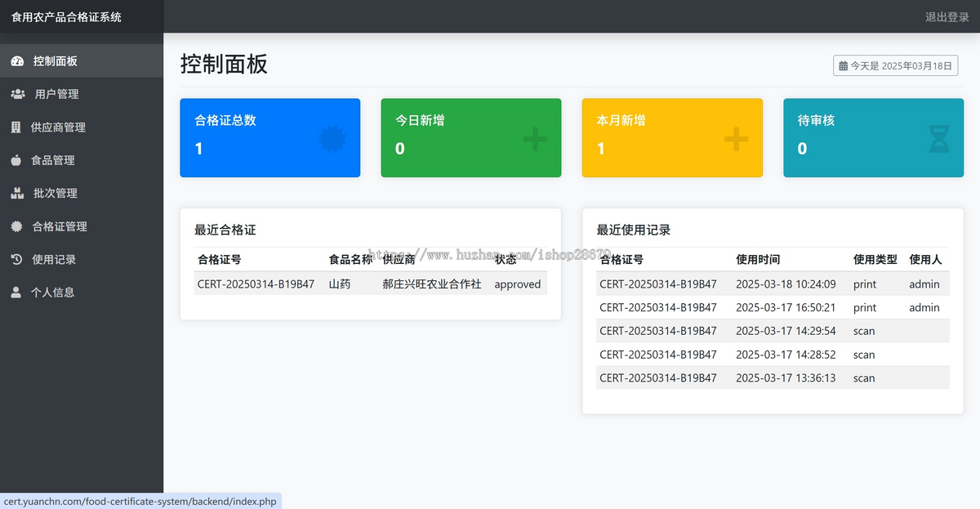The image size is (980, 509).
Task: Navigate to 批次管理 in the sidebar
Action: coord(82,193)
